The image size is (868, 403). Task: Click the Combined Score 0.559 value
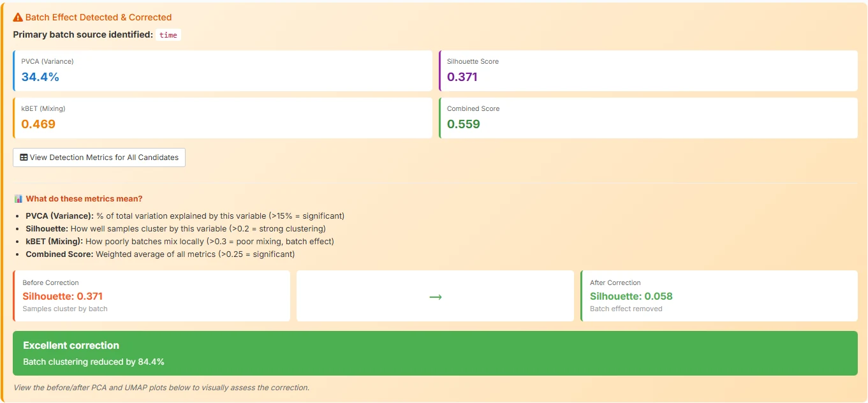pos(464,124)
